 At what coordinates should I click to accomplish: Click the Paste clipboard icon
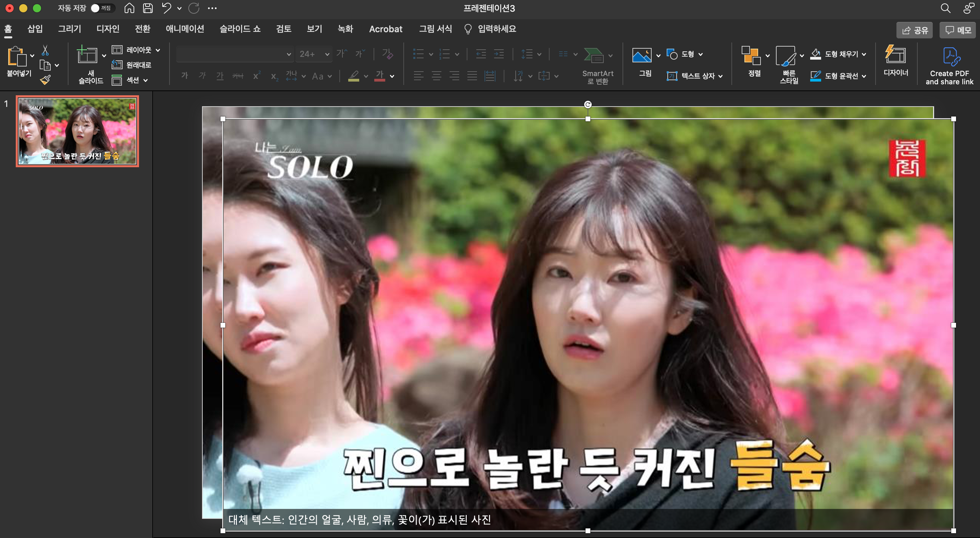(17, 57)
